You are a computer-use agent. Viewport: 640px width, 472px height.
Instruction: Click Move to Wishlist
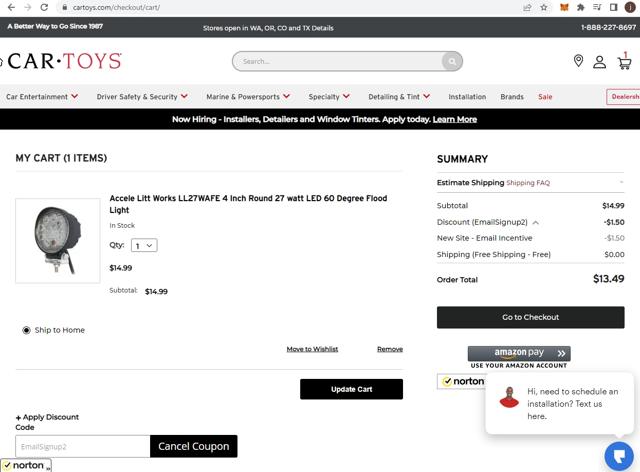312,349
